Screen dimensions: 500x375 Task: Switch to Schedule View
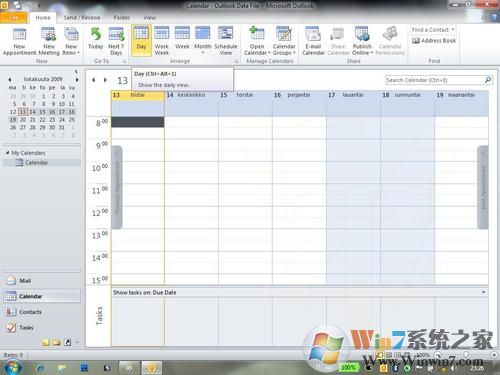(226, 41)
